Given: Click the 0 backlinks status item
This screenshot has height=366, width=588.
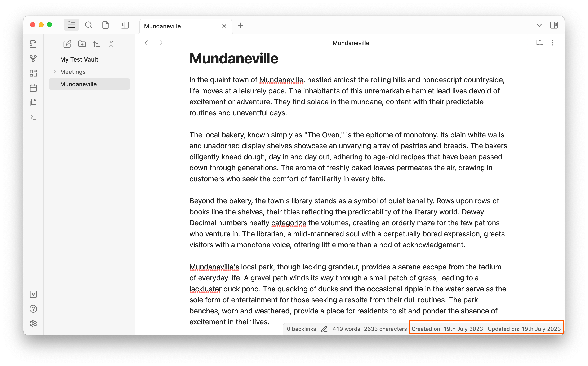Looking at the screenshot, I should pos(301,329).
